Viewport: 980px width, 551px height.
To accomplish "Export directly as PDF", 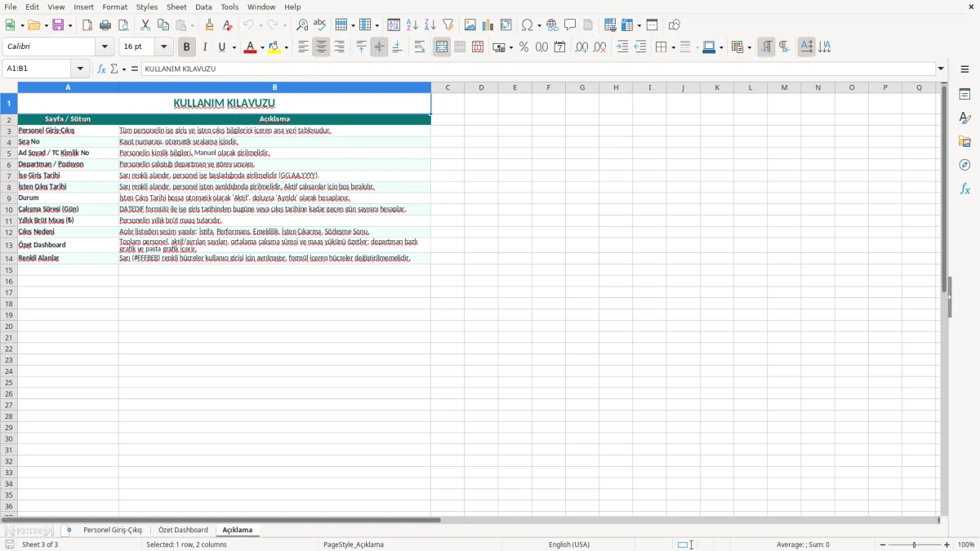I will [x=87, y=25].
